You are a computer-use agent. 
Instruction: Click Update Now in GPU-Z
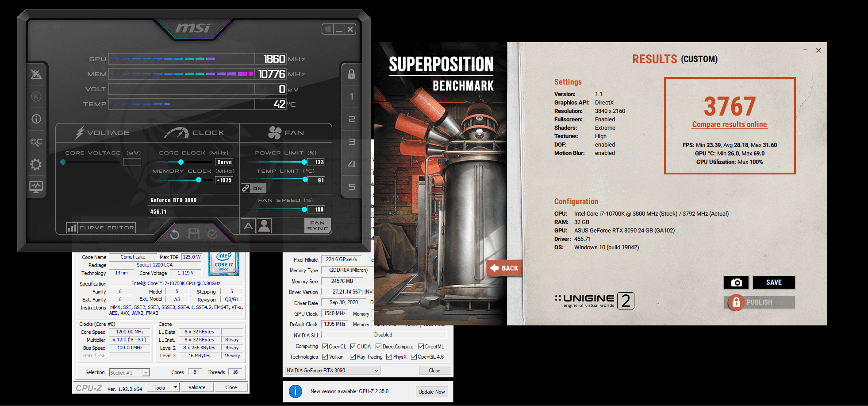[x=432, y=392]
